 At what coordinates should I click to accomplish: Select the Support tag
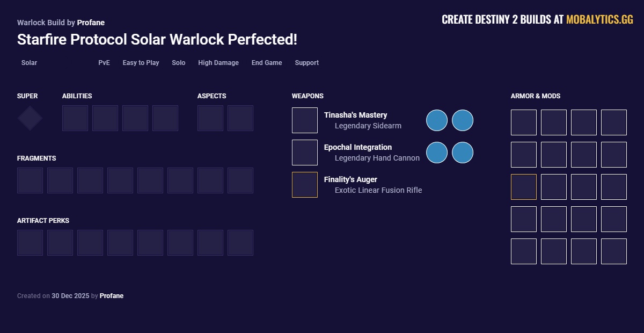(306, 63)
